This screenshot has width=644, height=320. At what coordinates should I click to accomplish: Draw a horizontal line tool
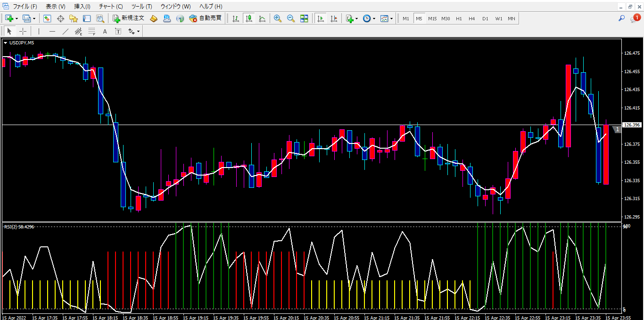(52, 31)
